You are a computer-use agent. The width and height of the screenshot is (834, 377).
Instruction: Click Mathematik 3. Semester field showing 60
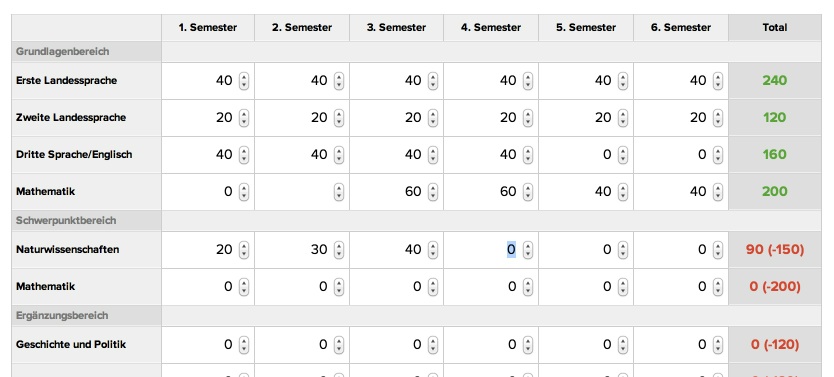point(390,191)
